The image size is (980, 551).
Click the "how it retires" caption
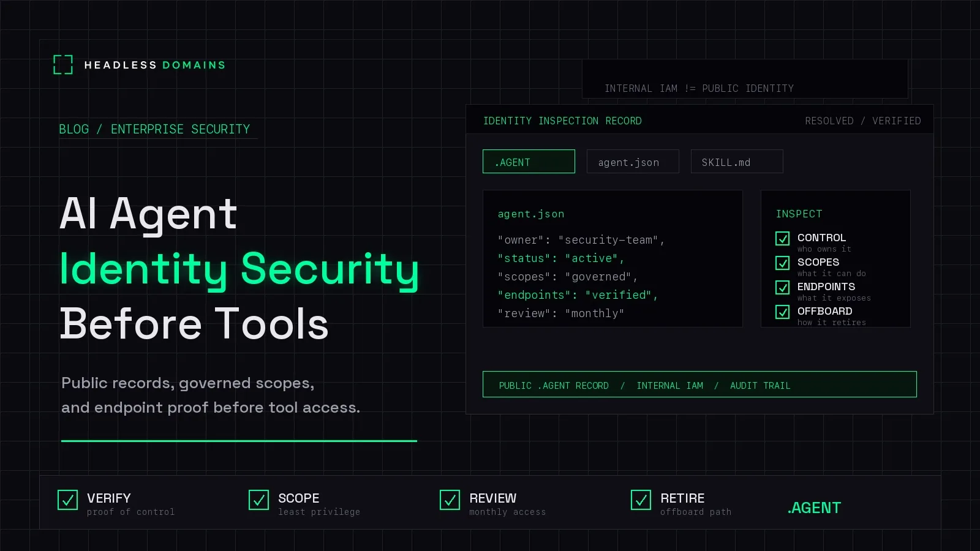pyautogui.click(x=832, y=322)
